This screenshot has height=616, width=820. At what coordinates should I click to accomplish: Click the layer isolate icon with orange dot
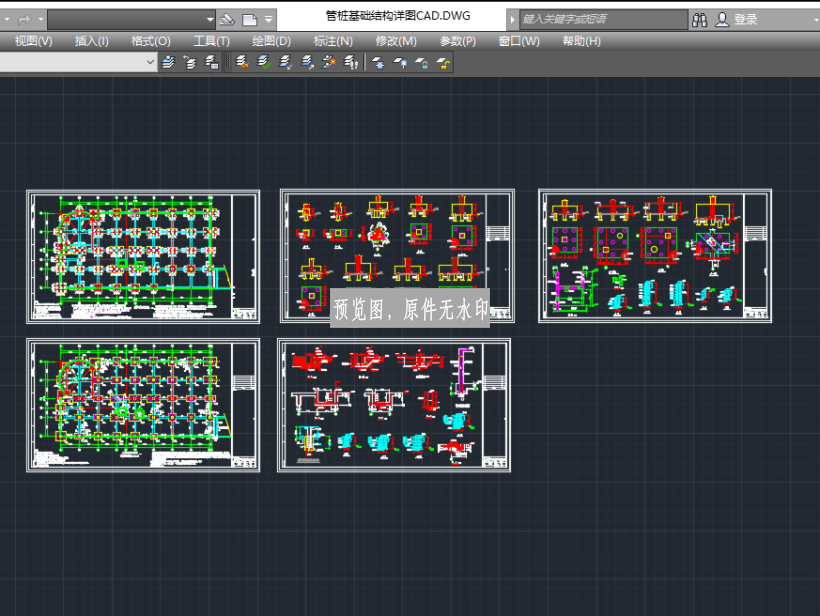[x=328, y=62]
